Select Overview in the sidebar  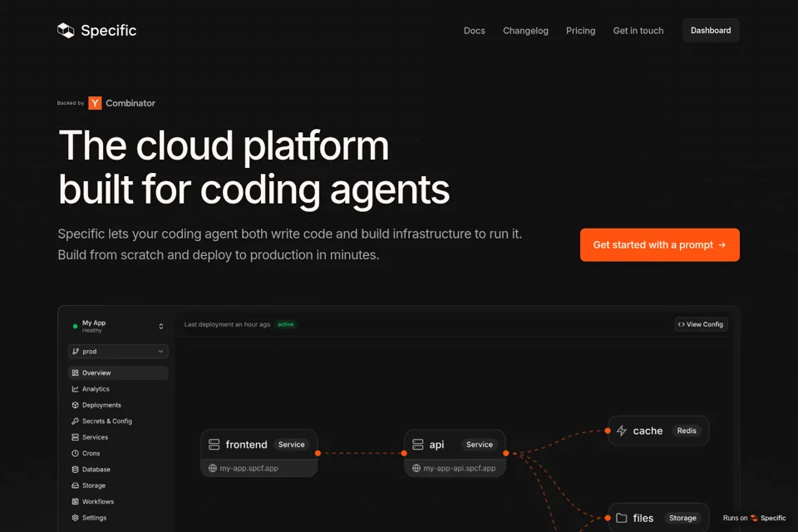[118, 372]
